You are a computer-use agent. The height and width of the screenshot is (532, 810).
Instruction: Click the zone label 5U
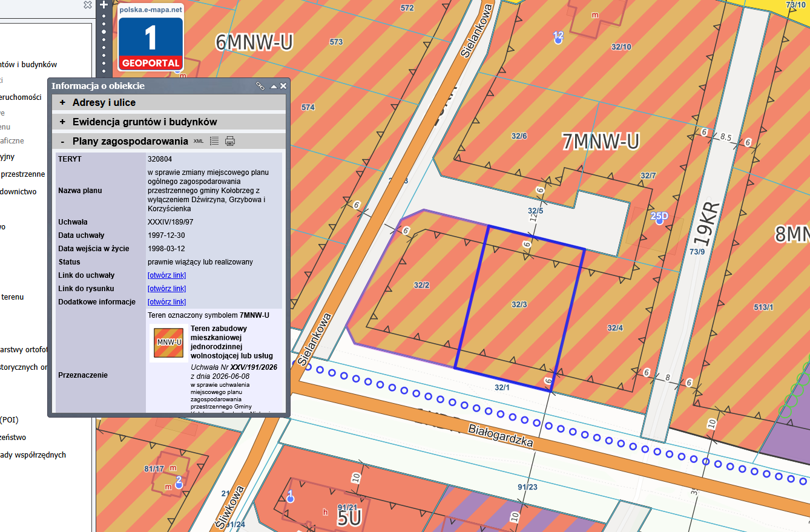click(x=349, y=518)
